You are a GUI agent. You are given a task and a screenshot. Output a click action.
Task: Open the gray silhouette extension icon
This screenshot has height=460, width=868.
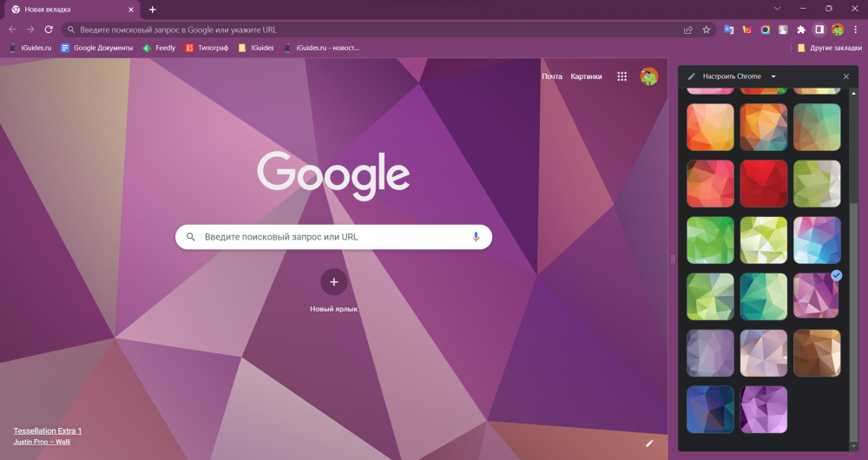pyautogui.click(x=783, y=30)
